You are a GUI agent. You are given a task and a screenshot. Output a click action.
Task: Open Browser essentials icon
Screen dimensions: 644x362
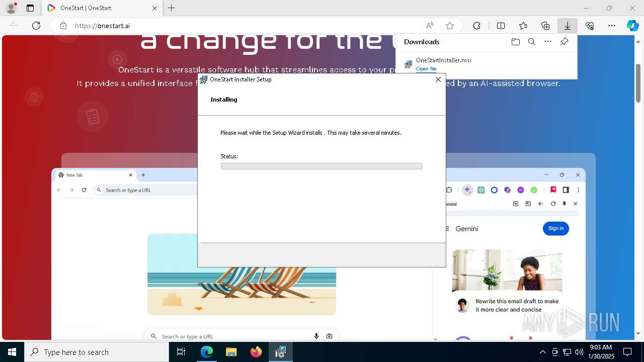click(x=590, y=26)
